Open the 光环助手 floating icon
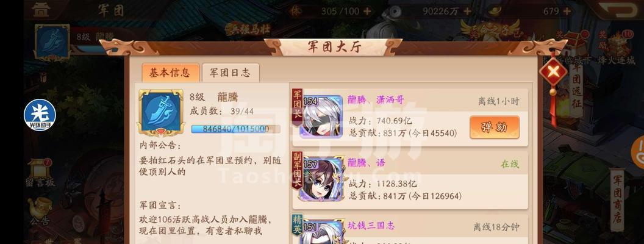Viewport: 644px width, 244px height. point(40,115)
